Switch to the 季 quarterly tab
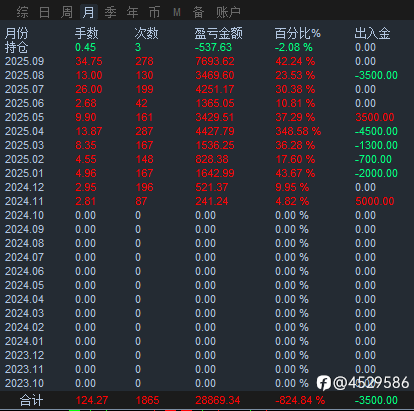This screenshot has width=414, height=411. tap(110, 12)
